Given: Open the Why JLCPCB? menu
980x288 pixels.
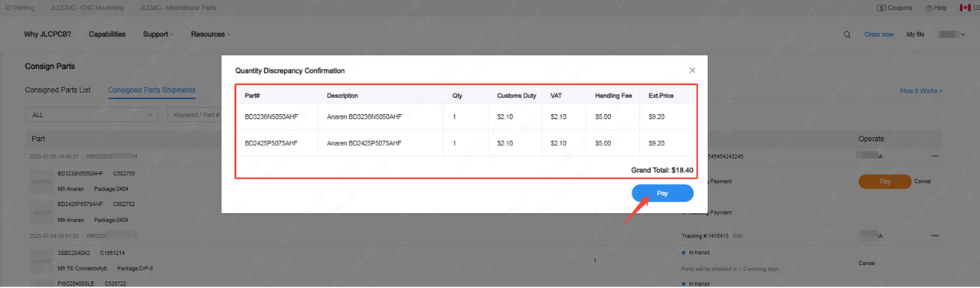Looking at the screenshot, I should [47, 34].
